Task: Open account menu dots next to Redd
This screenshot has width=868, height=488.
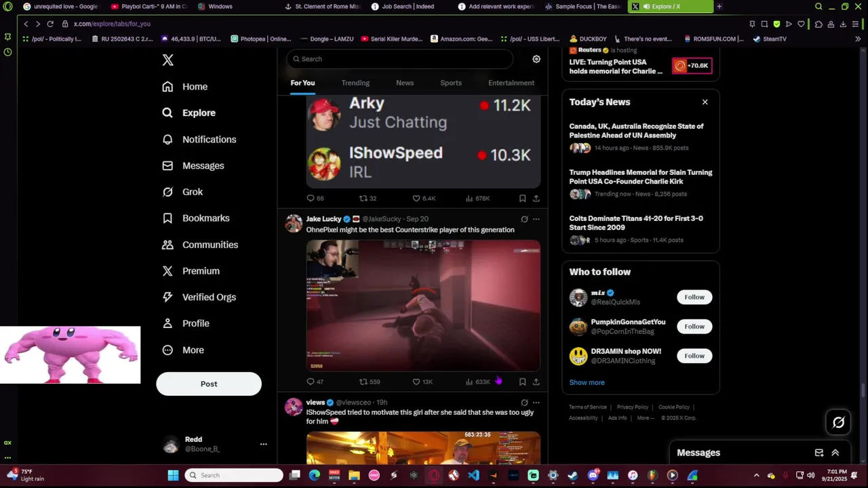Action: [x=263, y=444]
